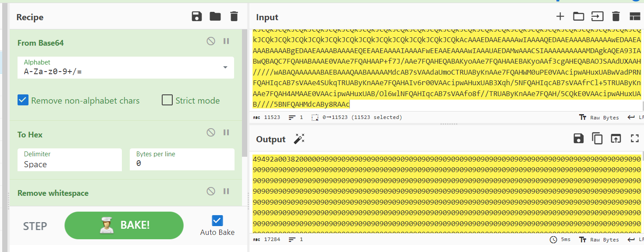This screenshot has width=644, height=252.
Task: Add a new input tab
Action: [x=560, y=17]
